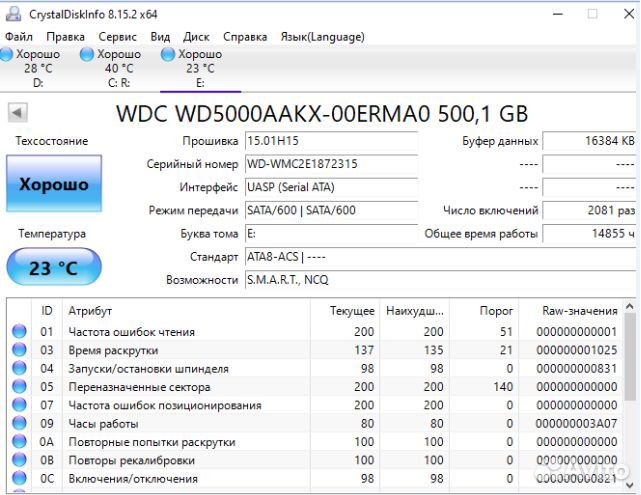Image resolution: width=641 pixels, height=495 pixels.
Task: Click the power-on count field 2081 раз
Action: click(589, 211)
